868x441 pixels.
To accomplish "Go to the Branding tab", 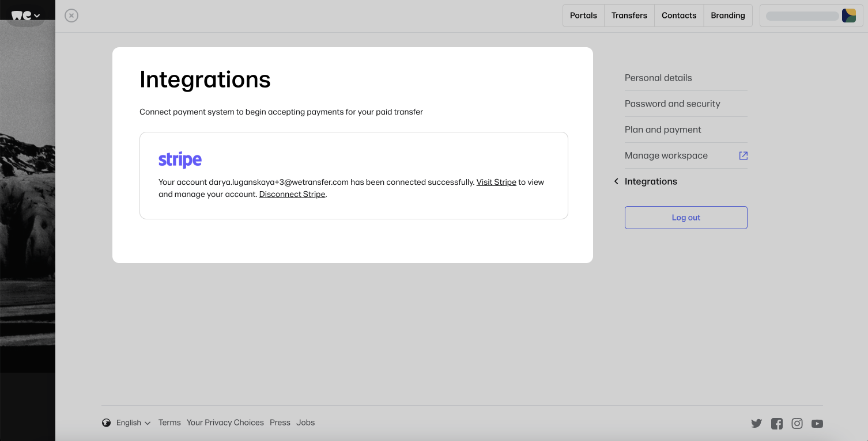I will coord(727,15).
